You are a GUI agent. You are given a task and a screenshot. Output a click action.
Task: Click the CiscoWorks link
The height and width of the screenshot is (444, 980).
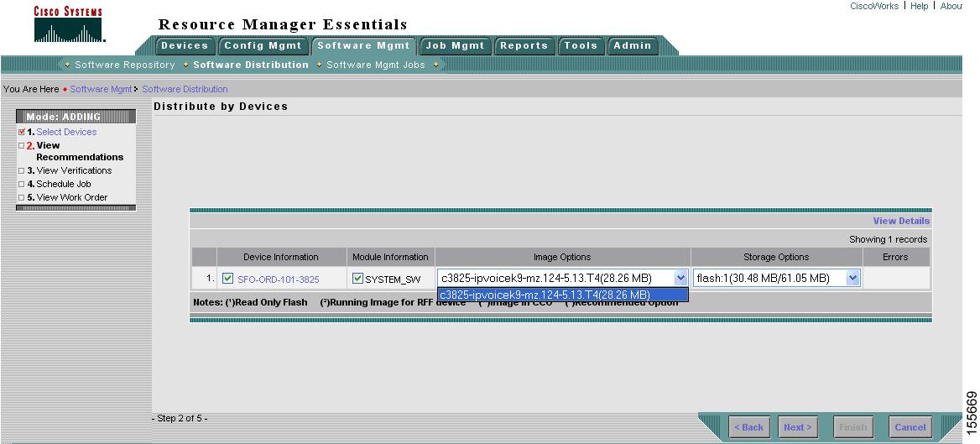coord(874,6)
